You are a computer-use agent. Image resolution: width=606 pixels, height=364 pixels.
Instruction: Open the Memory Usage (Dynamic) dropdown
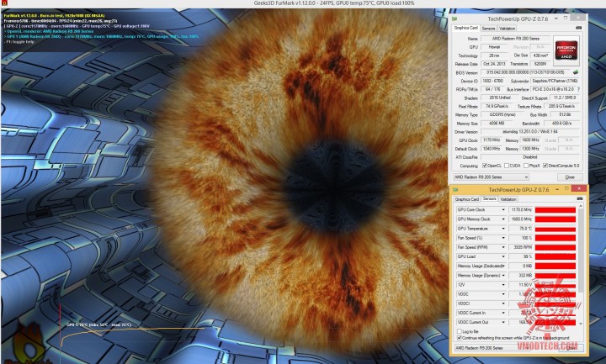503,275
